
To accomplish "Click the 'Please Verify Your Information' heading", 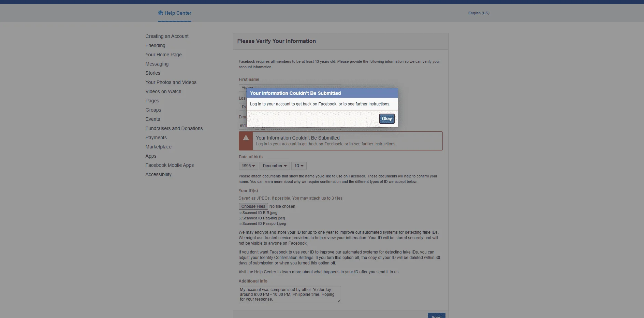I will 277,41.
